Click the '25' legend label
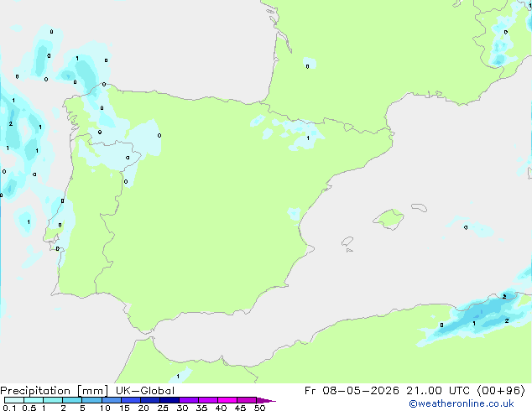 point(163,408)
